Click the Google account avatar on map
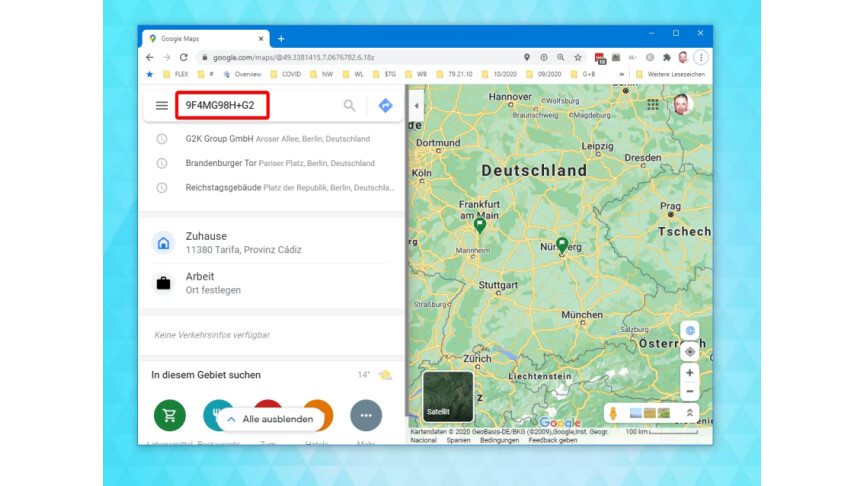The image size is (864, 486). (x=682, y=104)
